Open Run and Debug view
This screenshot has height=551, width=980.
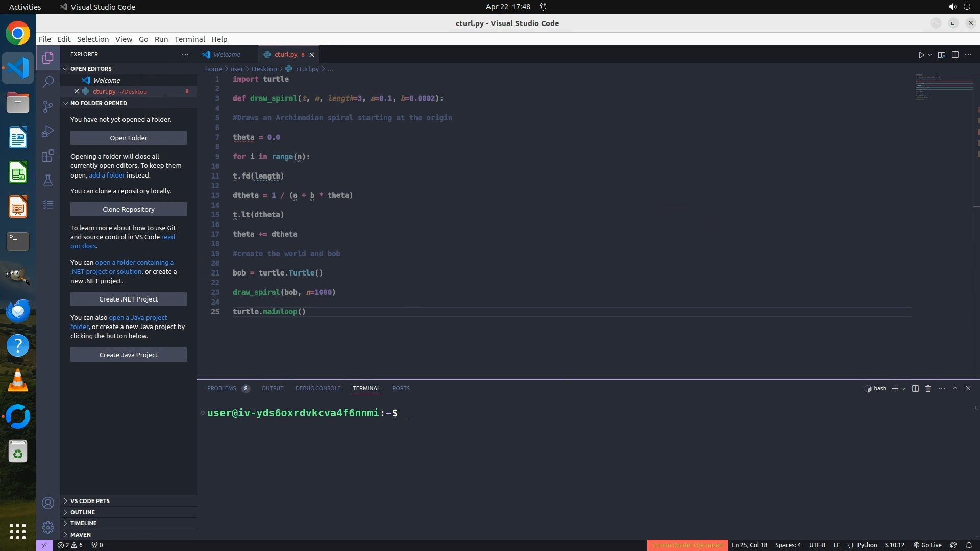click(x=48, y=131)
